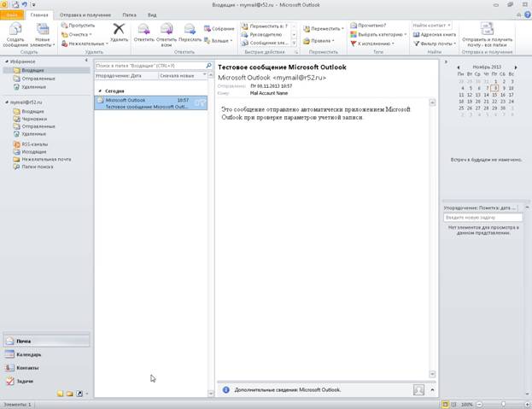Open Follow Up (К исполнению) flag menu
The height and width of the screenshot is (409, 532).
pyautogui.click(x=372, y=44)
